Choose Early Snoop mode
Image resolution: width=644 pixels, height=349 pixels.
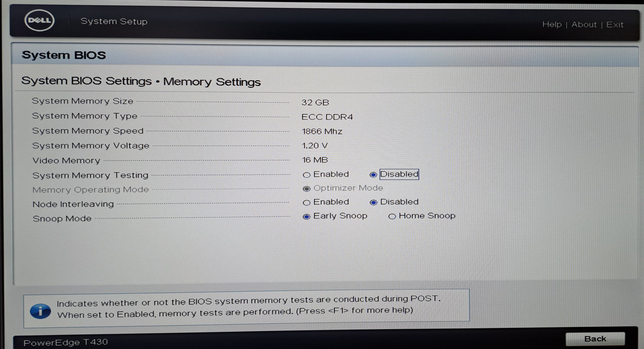click(x=306, y=216)
